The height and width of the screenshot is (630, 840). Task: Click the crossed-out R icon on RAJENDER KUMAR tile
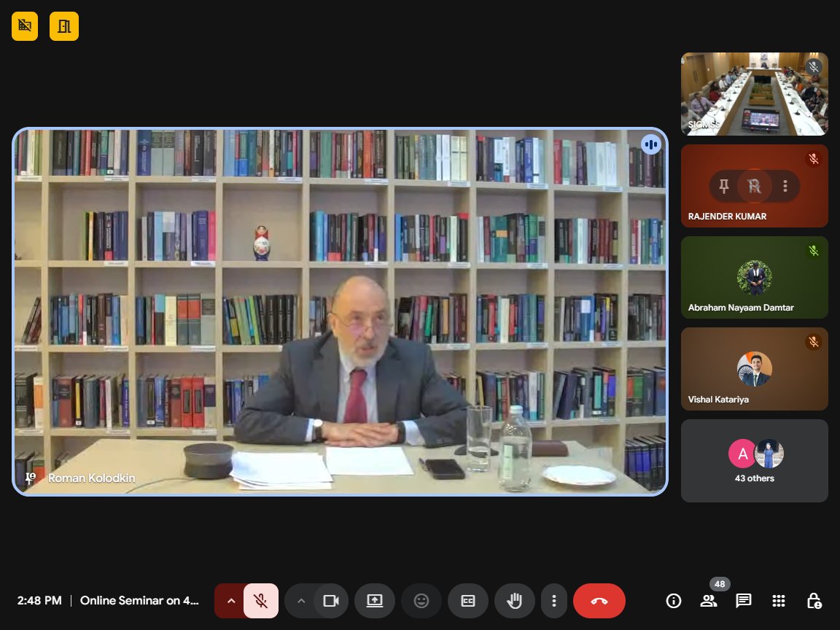(754, 186)
